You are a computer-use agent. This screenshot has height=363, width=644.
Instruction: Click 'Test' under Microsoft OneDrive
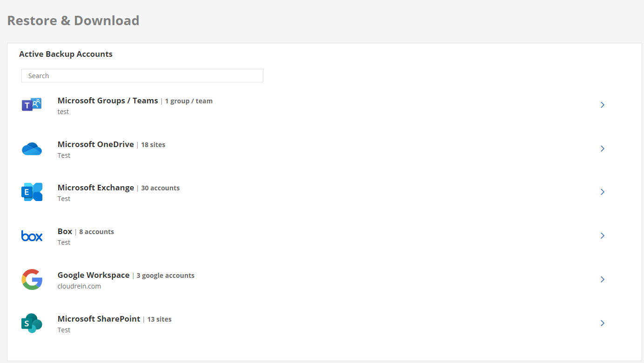64,155
